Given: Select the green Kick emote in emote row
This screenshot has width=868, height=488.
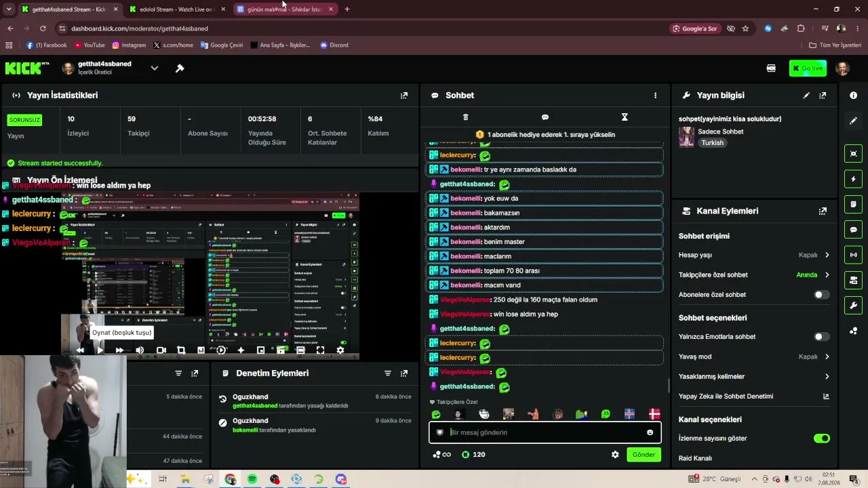Looking at the screenshot, I should pos(436,414).
